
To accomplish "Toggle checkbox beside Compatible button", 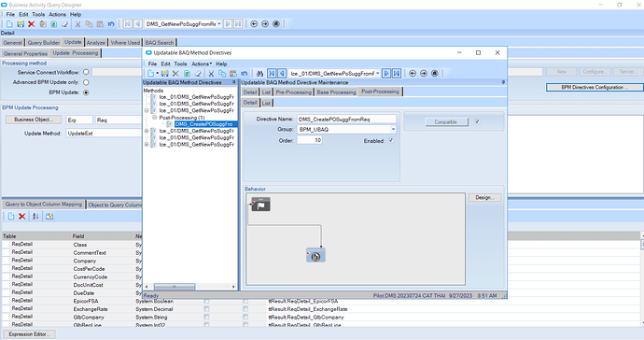I will point(477,121).
